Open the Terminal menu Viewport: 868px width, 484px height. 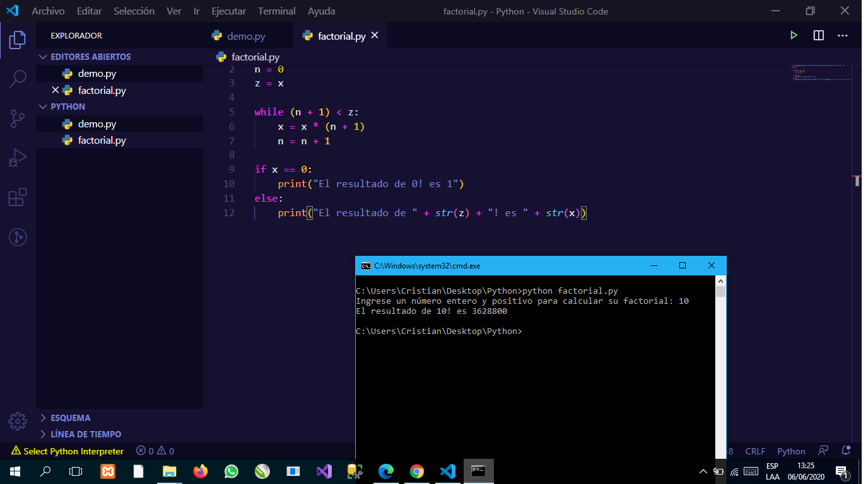pos(276,11)
